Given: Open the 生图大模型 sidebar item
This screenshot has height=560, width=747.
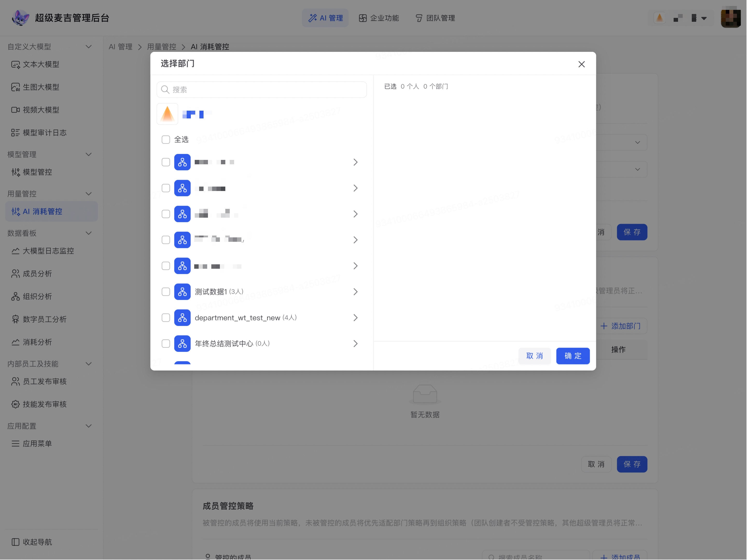Looking at the screenshot, I should click(51, 87).
